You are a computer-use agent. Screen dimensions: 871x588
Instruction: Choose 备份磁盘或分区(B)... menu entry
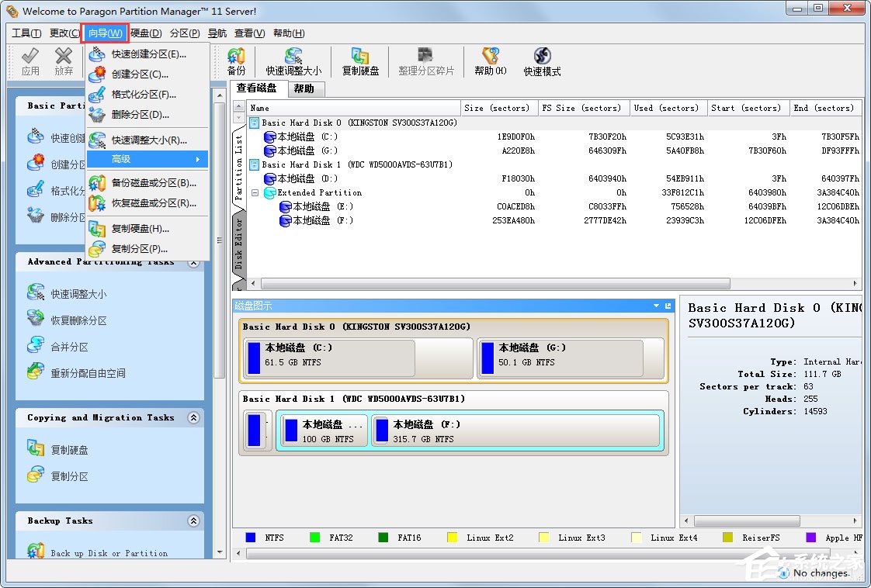(147, 182)
